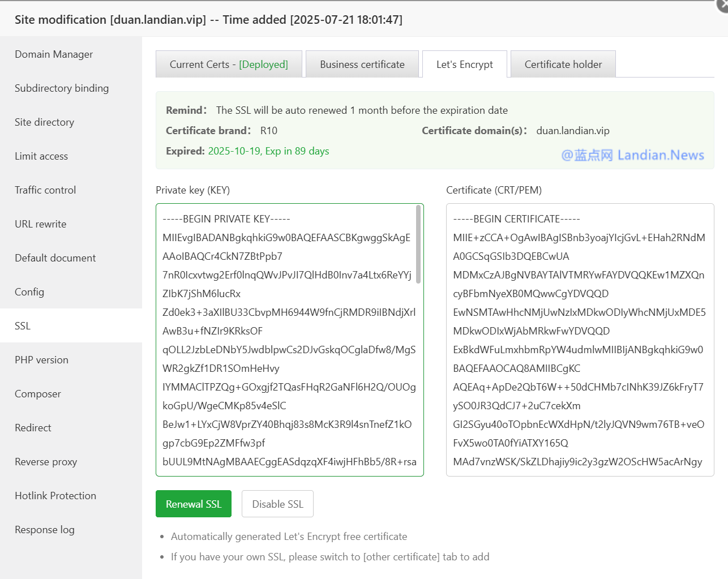Click the private key scrollbar
The image size is (728, 579).
pos(418,244)
